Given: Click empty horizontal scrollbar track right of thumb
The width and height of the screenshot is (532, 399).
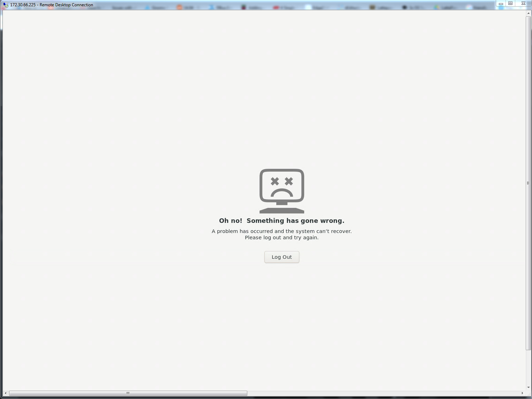Looking at the screenshot, I should click(x=384, y=393).
